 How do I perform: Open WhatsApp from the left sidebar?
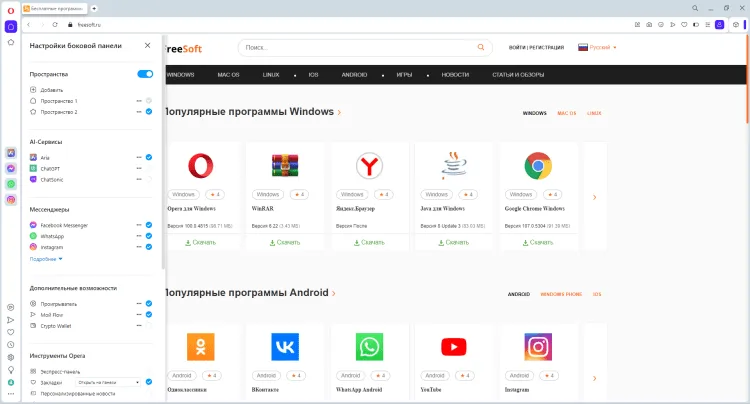[11, 184]
